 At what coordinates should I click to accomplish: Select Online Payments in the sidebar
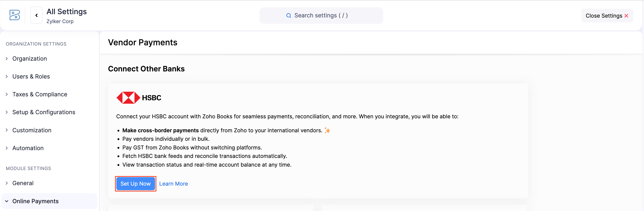tap(35, 201)
